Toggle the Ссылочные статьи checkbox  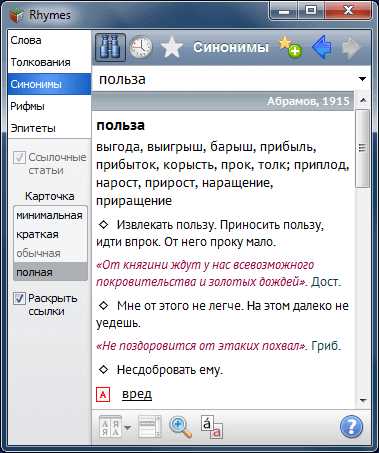pyautogui.click(x=19, y=158)
